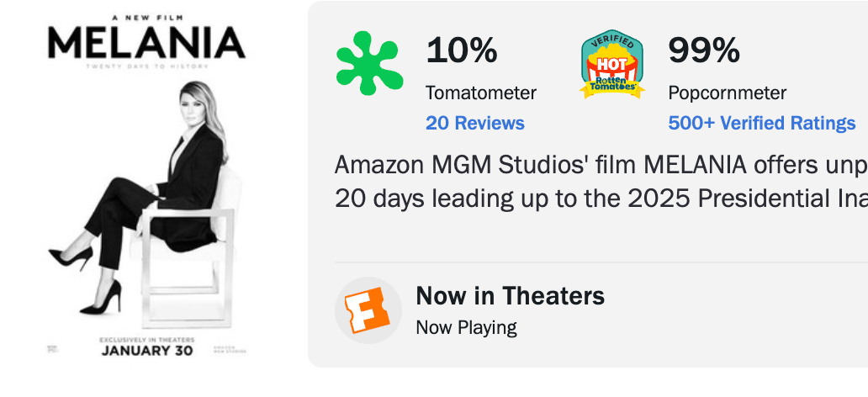Click the JANUARY 30 date on poster

pos(146,350)
